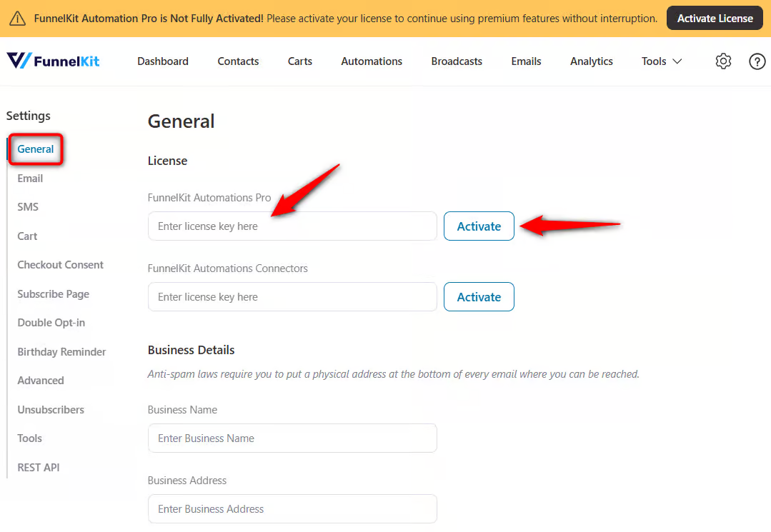Navigate to the Emails section
This screenshot has width=771, height=532.
tap(526, 61)
